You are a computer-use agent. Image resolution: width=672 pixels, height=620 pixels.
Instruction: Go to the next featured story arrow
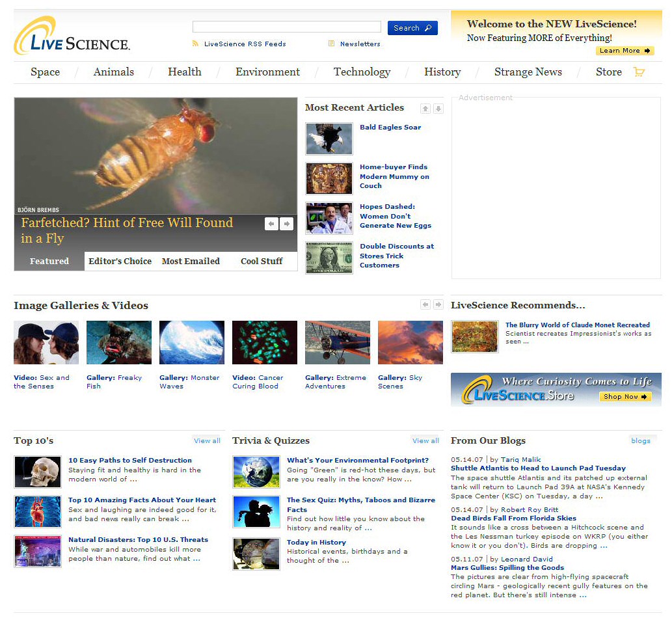(x=286, y=224)
